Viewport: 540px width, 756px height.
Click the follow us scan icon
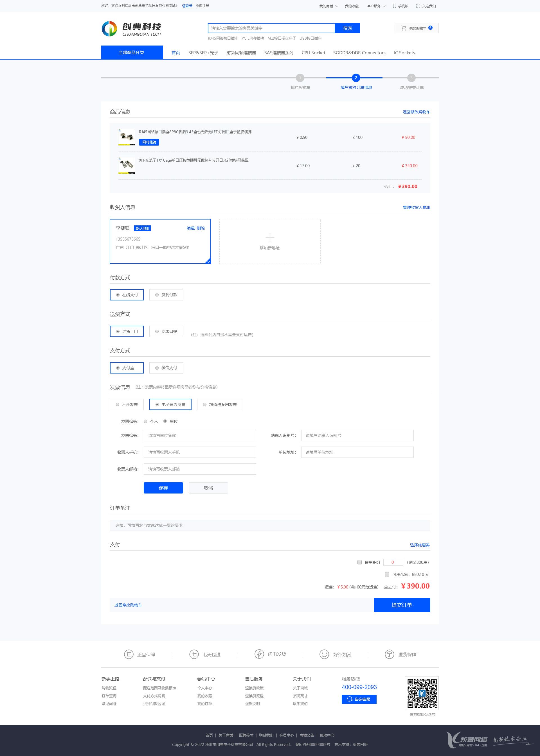[x=418, y=6]
